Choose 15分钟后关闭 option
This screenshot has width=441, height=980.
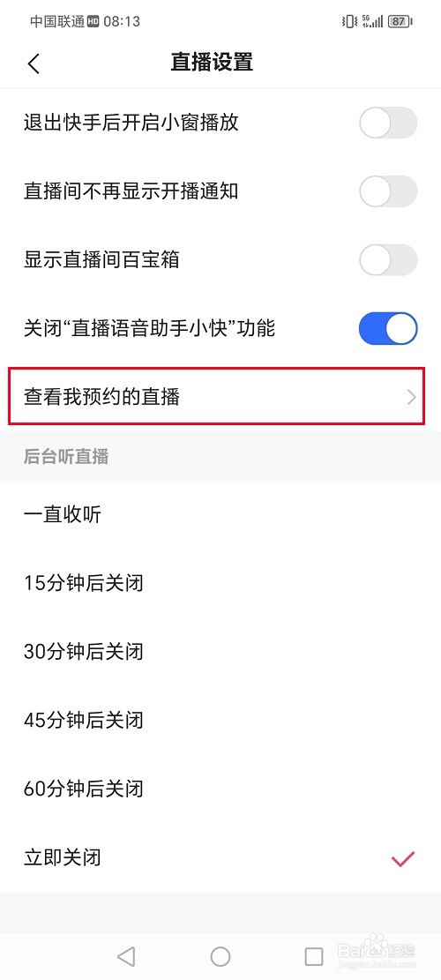[x=220, y=583]
